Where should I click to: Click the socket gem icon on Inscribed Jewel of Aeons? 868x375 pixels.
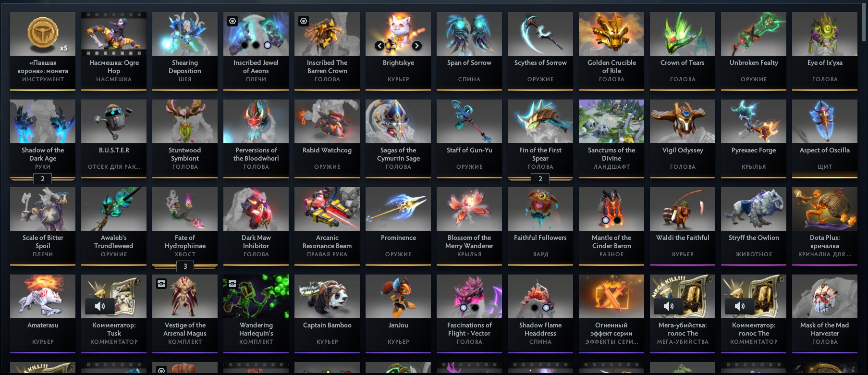pyautogui.click(x=232, y=21)
